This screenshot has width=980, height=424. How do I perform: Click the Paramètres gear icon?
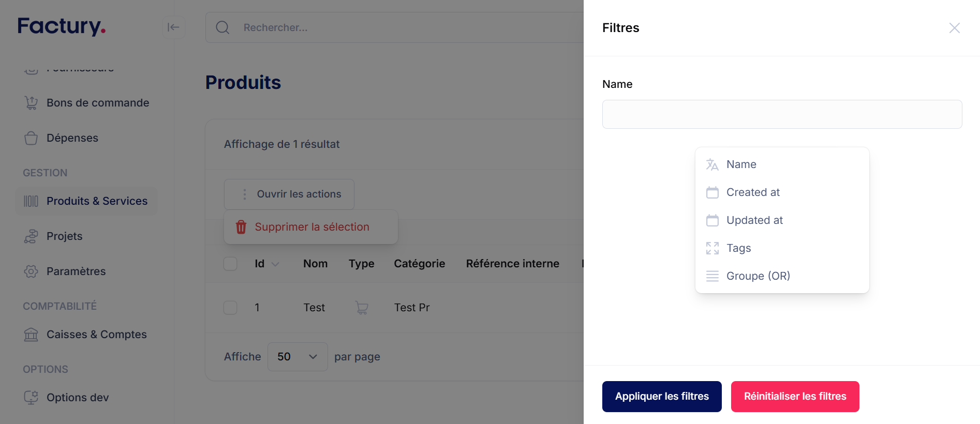click(31, 271)
